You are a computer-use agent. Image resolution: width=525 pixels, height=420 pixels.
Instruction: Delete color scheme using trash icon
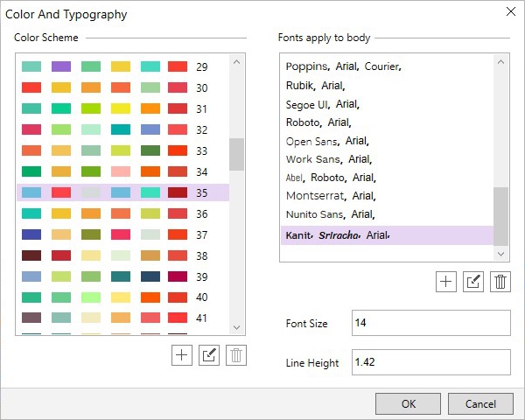point(236,355)
